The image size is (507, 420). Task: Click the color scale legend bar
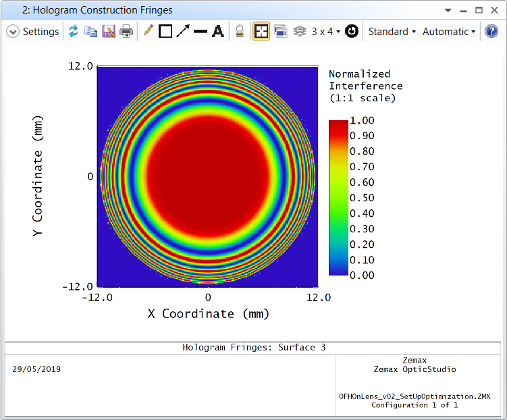click(x=338, y=198)
